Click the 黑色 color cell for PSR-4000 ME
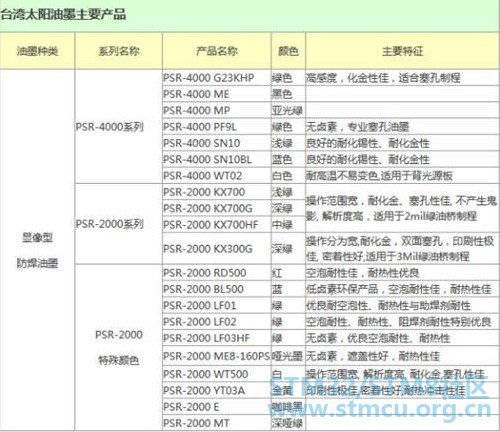The image size is (500, 432). point(288,94)
